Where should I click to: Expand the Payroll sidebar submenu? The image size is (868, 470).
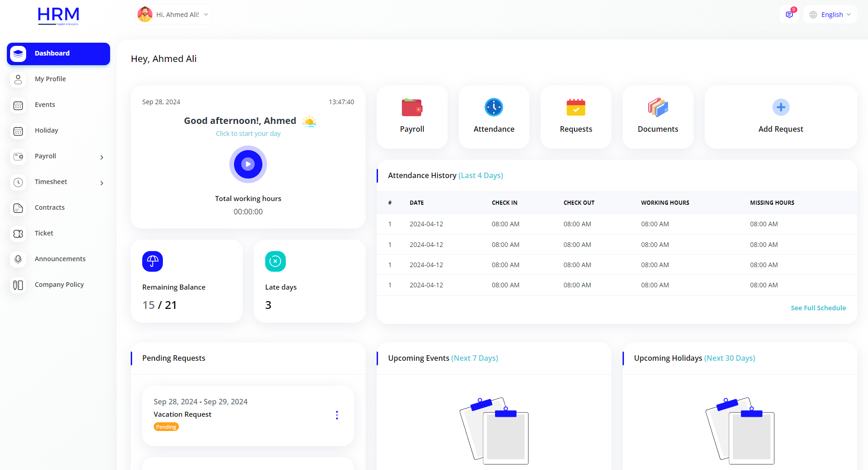tap(102, 157)
